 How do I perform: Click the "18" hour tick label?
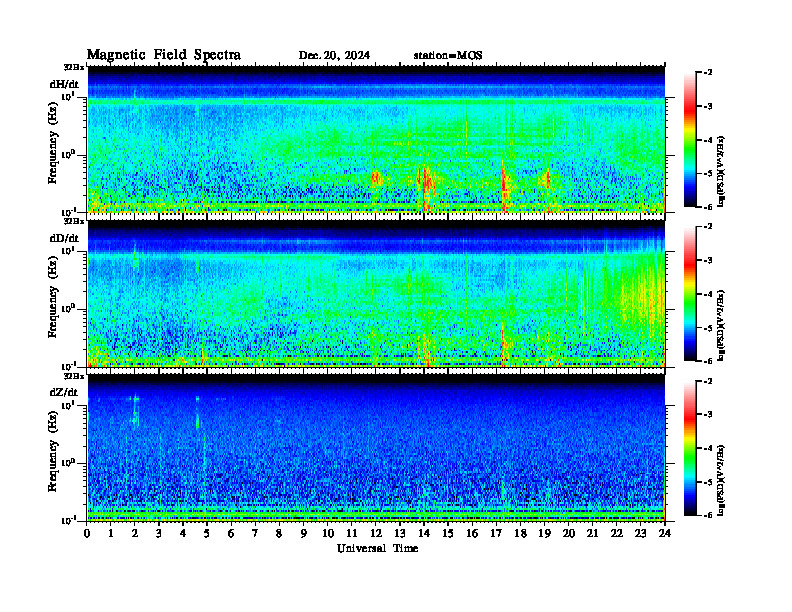[x=520, y=533]
